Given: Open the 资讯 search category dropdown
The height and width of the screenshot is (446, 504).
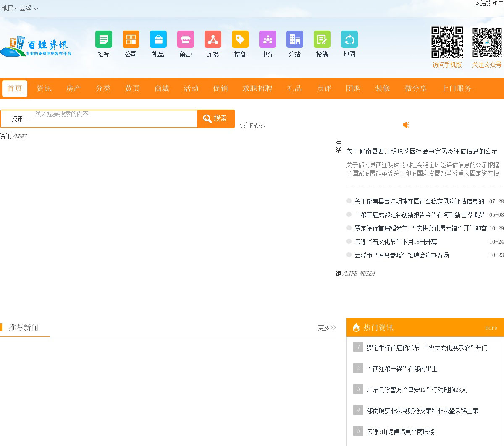Looking at the screenshot, I should point(21,119).
